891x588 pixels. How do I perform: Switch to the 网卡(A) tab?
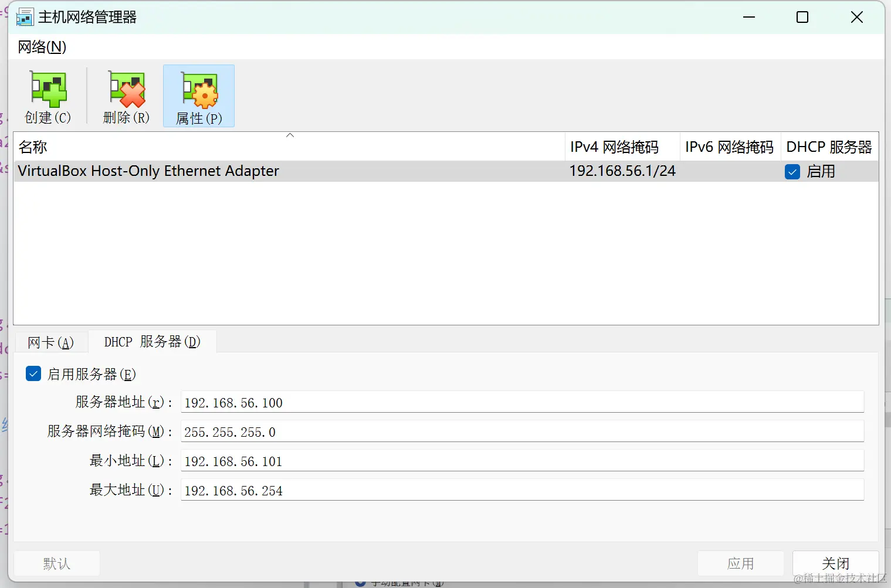click(50, 342)
